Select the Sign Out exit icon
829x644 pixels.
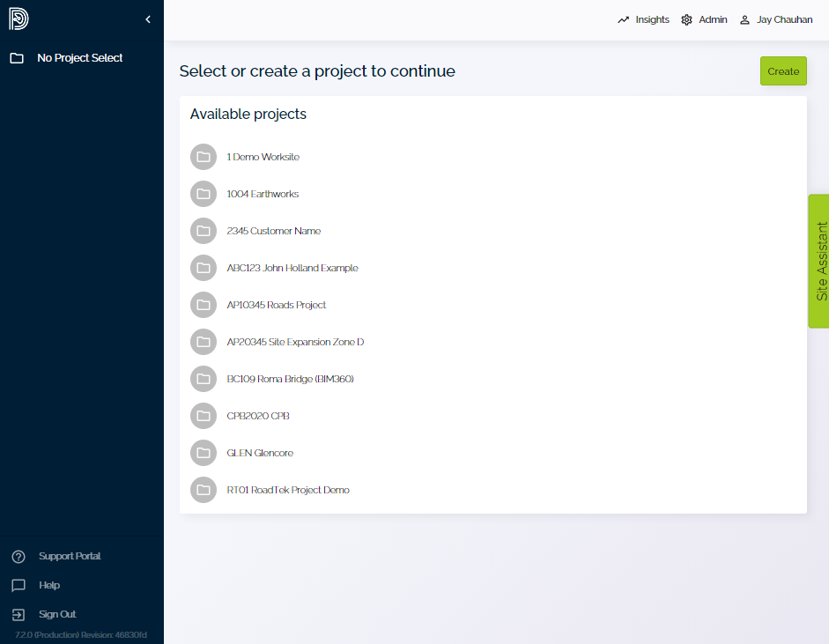click(19, 614)
